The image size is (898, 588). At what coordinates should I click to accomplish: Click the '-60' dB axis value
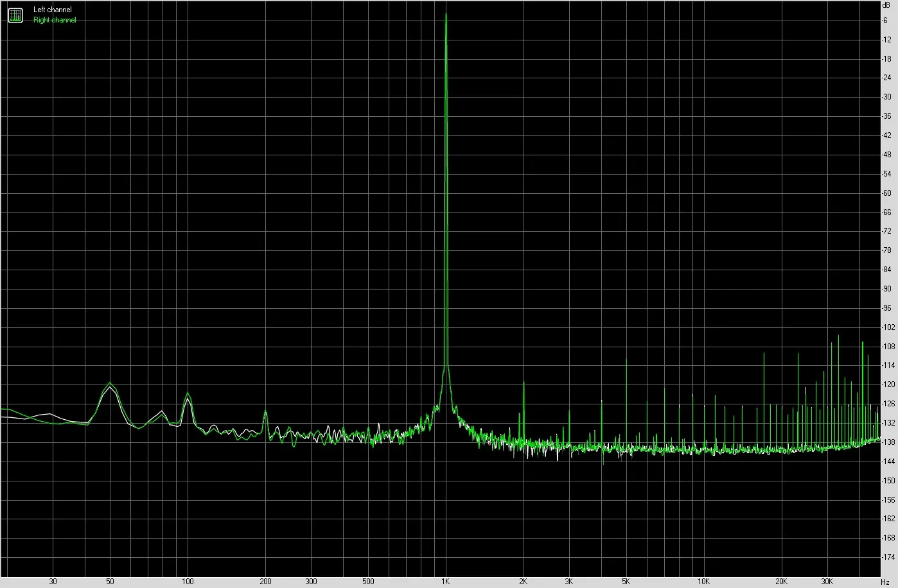[887, 193]
